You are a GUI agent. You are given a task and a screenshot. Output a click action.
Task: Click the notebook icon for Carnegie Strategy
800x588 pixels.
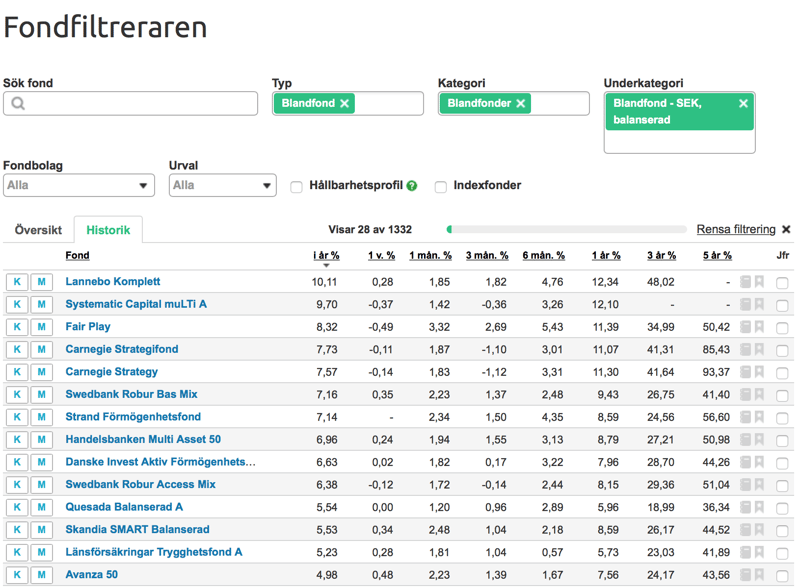[x=745, y=372]
